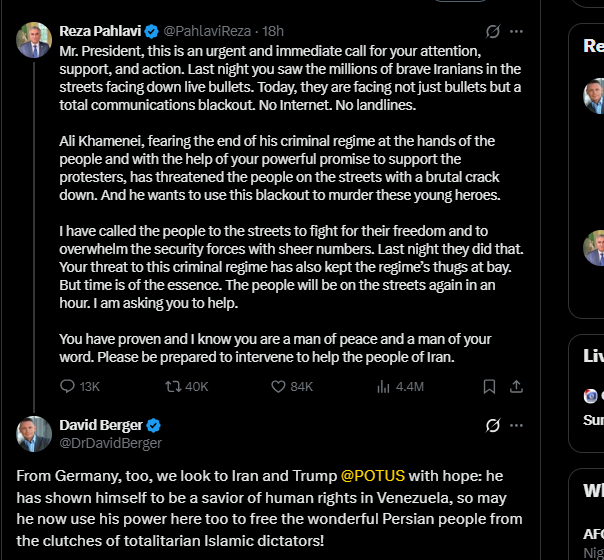Open David Berger's profile picture
Screen dimensions: 604x560
click(34, 433)
